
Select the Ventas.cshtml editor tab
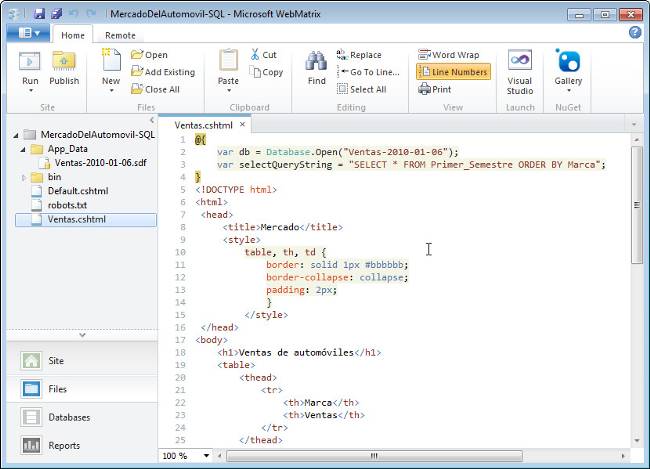coord(203,125)
